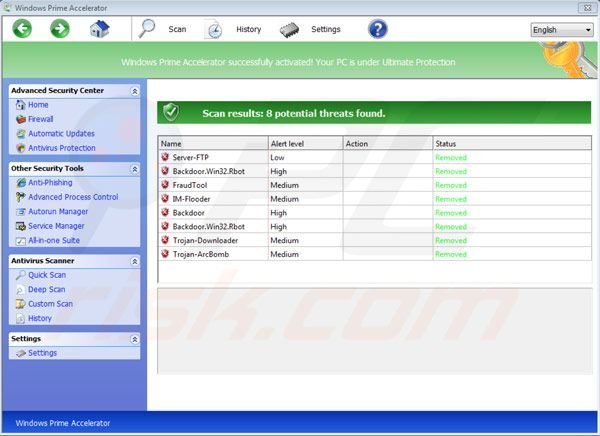Start a Quick Scan from sidebar

click(x=47, y=275)
